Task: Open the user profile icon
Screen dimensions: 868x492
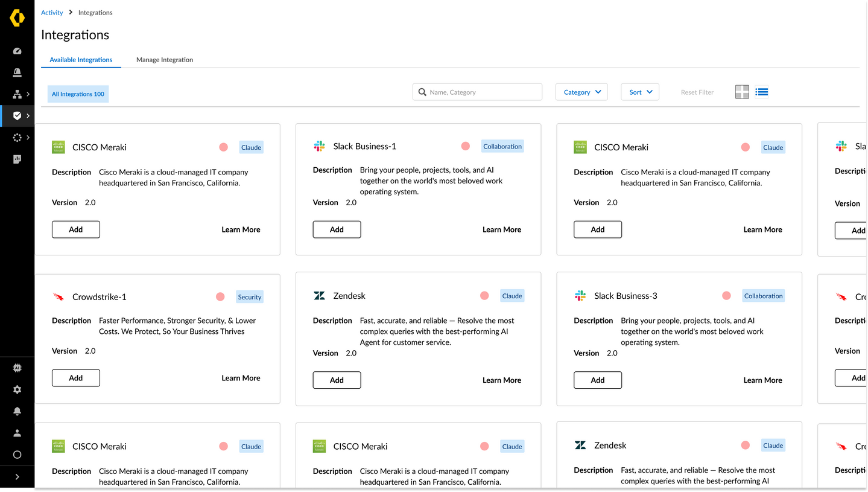Action: tap(17, 433)
